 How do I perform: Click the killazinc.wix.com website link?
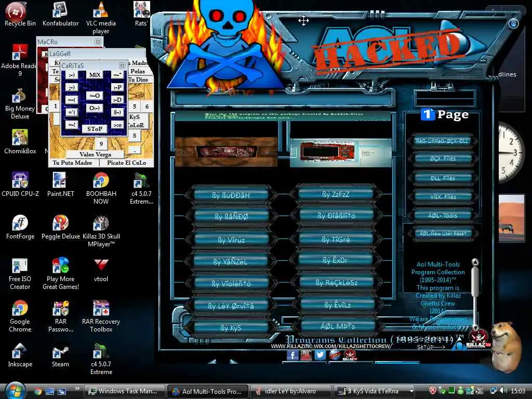[x=331, y=346]
